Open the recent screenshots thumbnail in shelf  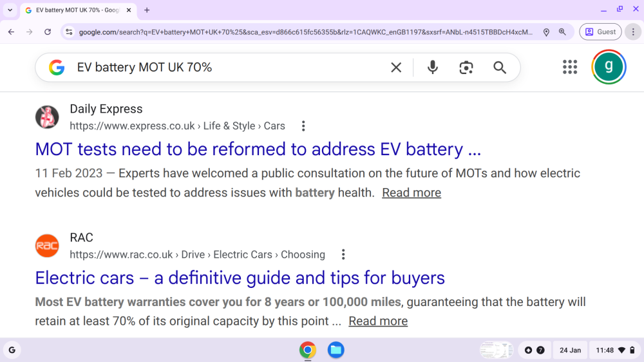coord(497,350)
